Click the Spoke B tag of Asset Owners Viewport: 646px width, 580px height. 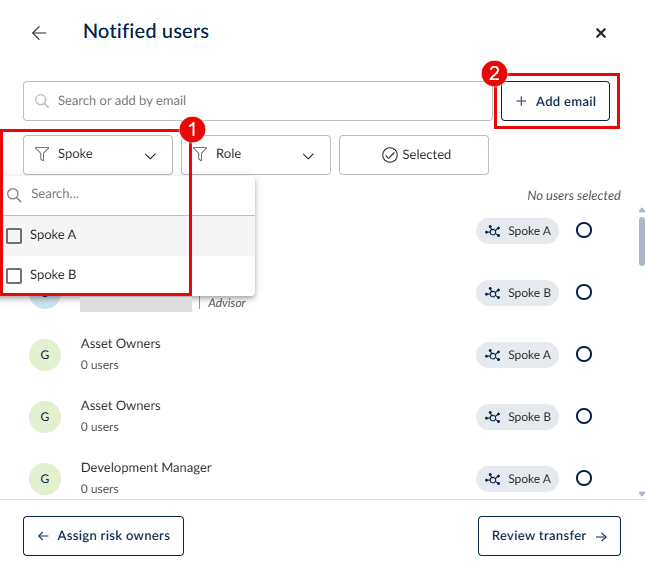coord(517,417)
